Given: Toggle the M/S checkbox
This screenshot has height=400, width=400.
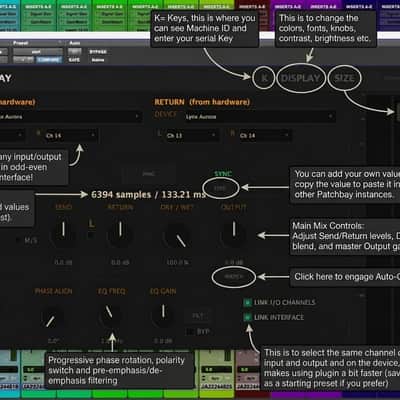Looking at the screenshot, I should tap(18, 240).
